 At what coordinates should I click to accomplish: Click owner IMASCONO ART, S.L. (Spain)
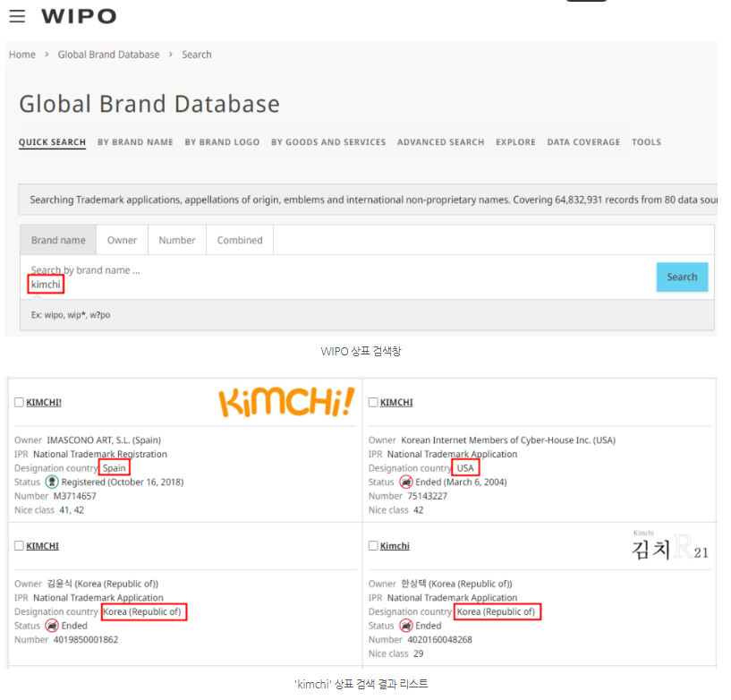tap(104, 440)
